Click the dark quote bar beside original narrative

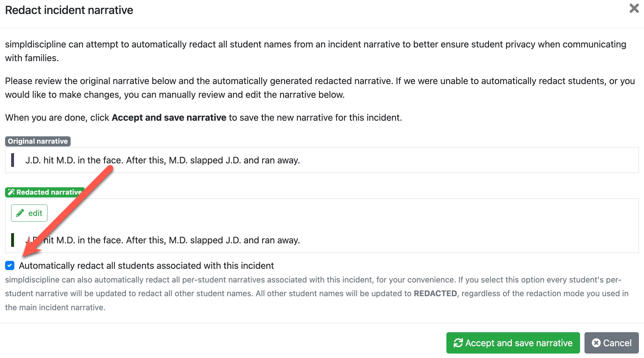13,160
